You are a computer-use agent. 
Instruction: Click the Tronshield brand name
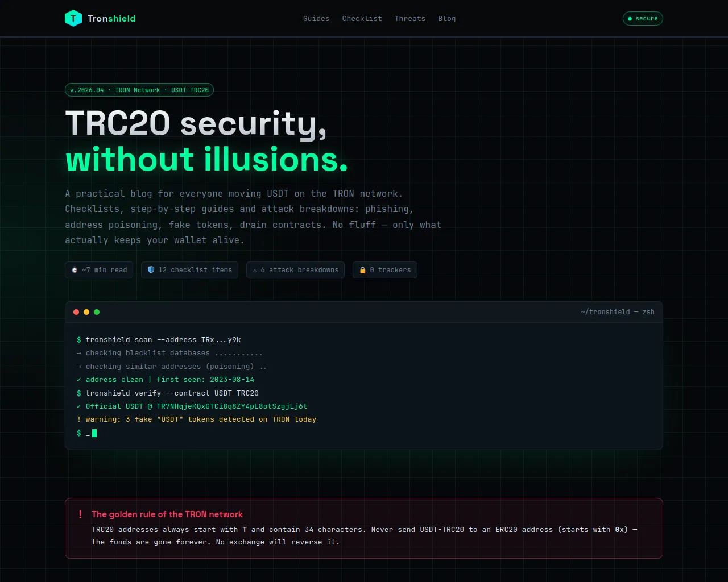coord(111,19)
